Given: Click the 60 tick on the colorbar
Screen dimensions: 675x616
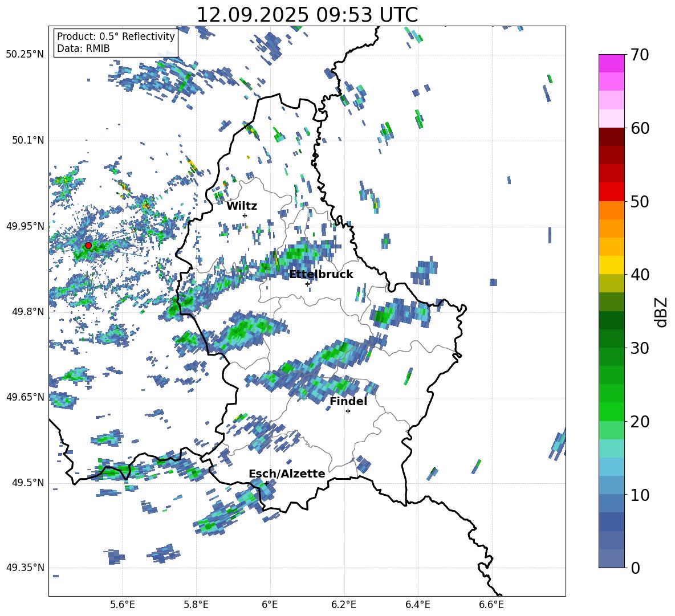Looking at the screenshot, I should (x=639, y=128).
